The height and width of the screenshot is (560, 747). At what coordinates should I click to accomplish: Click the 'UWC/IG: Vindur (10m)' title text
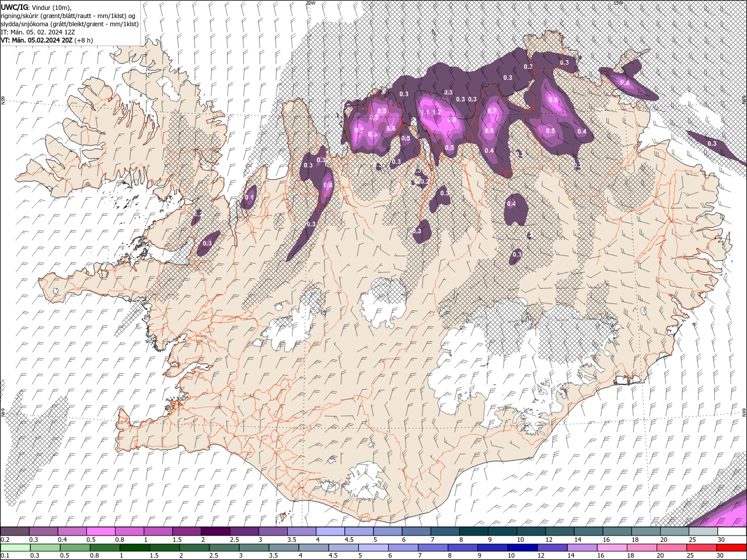coord(36,7)
